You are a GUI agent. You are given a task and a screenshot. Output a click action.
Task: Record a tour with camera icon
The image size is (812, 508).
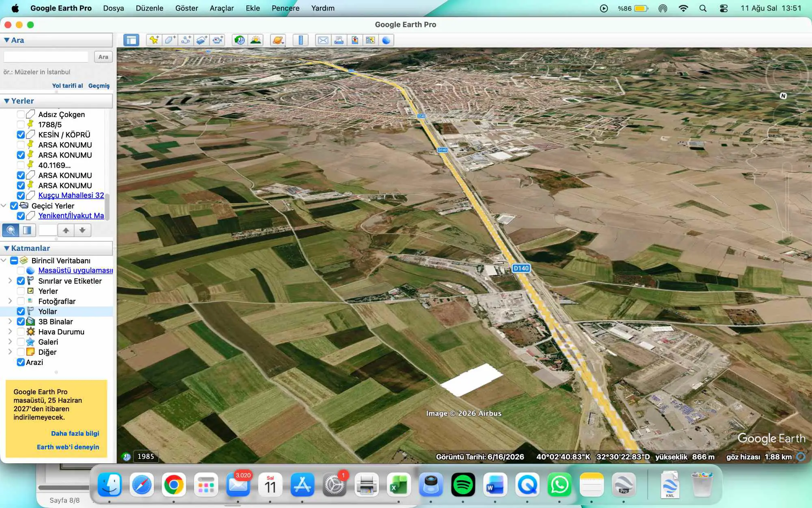218,40
